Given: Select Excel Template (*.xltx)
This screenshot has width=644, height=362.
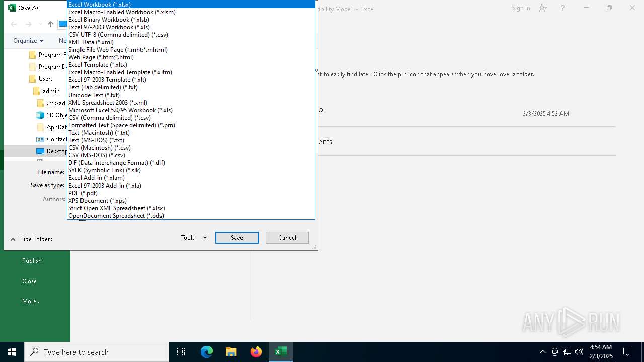Looking at the screenshot, I should [x=191, y=65].
